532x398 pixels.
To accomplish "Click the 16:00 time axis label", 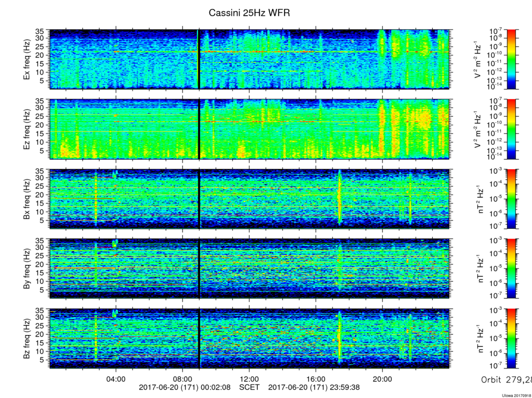I will [x=316, y=379].
